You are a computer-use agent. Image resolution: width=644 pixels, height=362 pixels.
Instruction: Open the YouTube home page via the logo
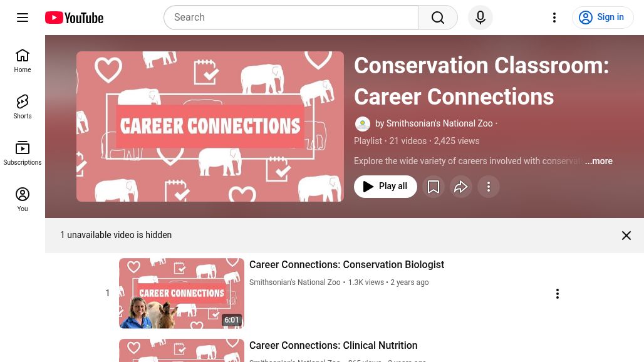point(73,18)
